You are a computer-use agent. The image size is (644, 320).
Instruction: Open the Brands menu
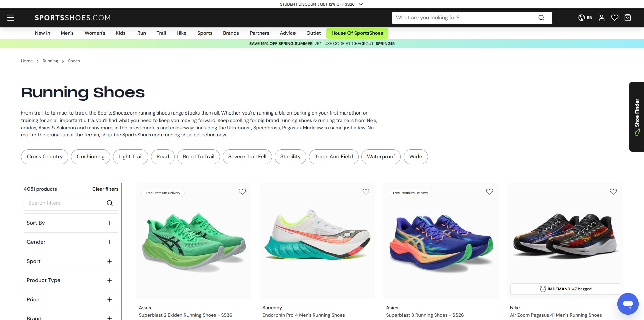(231, 33)
